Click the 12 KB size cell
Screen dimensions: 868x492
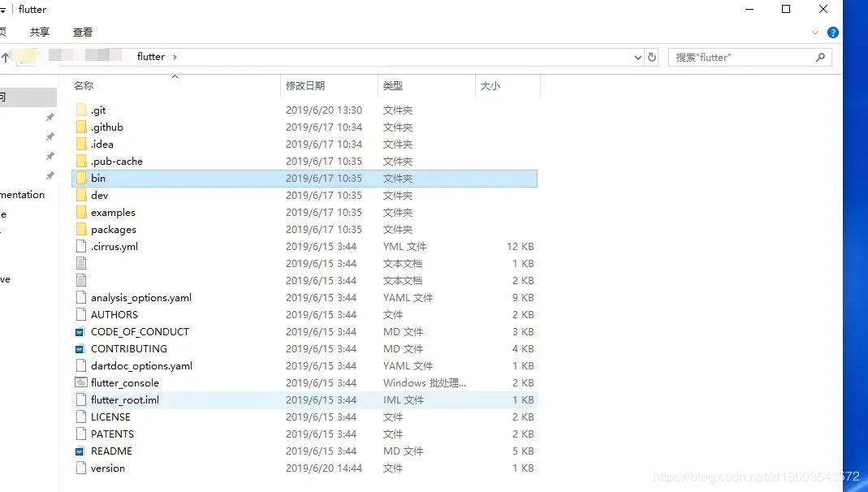point(520,247)
